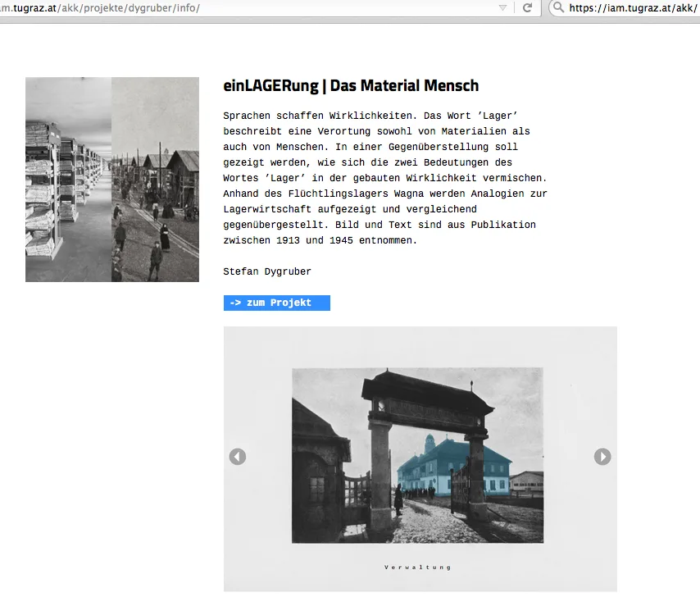Click the 'Verwaltung' caption under the photo
This screenshot has width=700, height=597.
(418, 567)
